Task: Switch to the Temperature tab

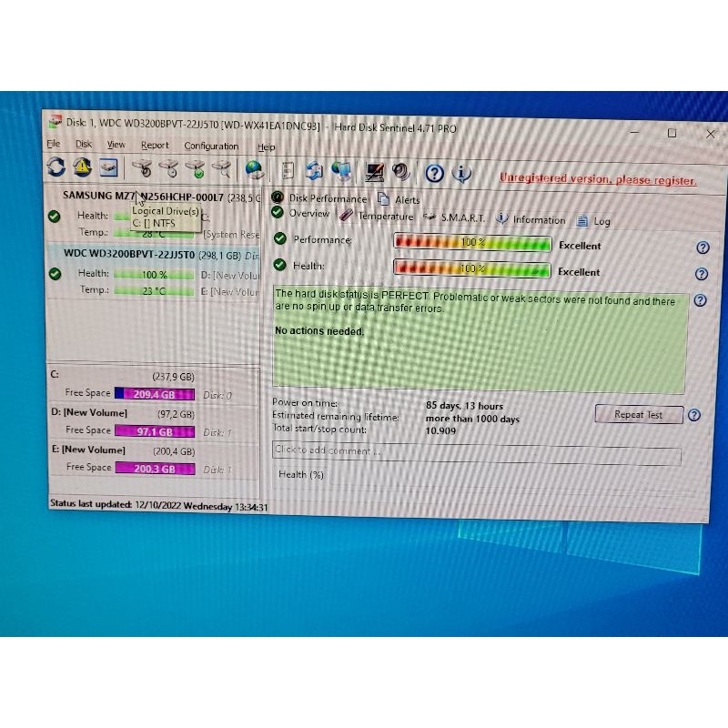Action: tap(377, 216)
